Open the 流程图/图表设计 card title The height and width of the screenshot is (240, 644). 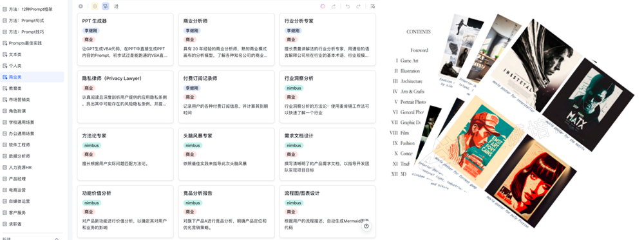pyautogui.click(x=302, y=193)
